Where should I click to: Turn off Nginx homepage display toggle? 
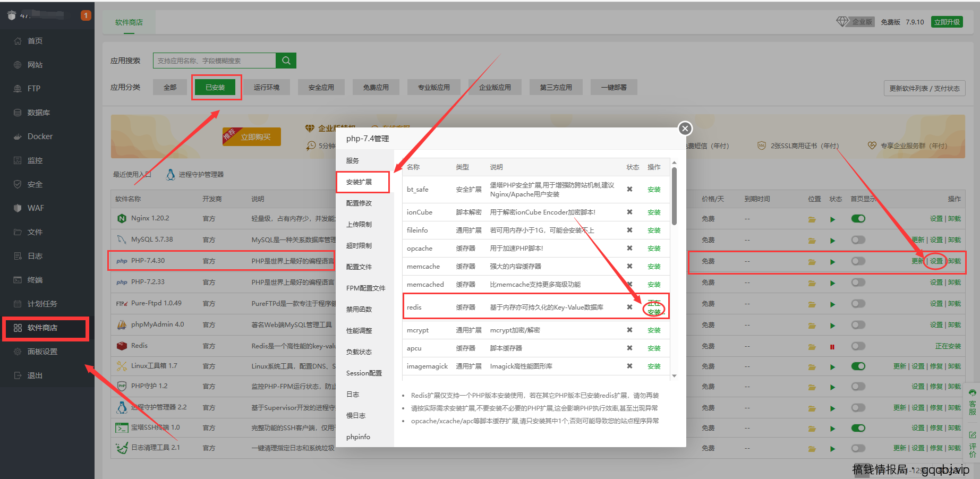click(859, 218)
